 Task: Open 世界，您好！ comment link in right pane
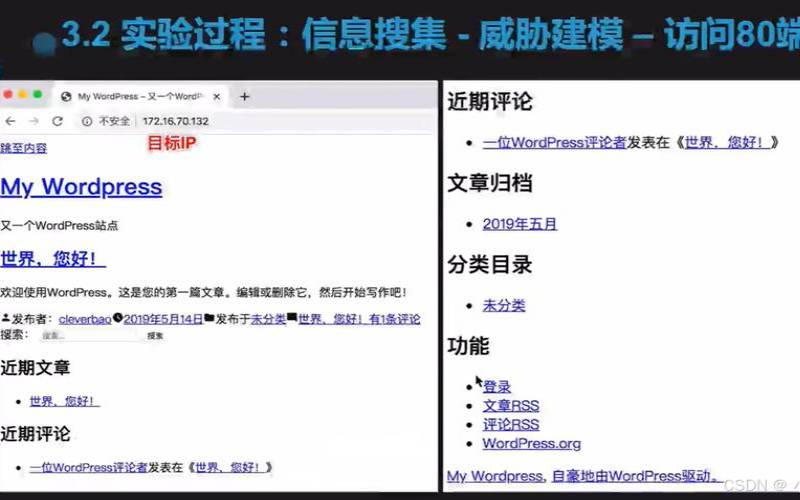[x=728, y=143]
